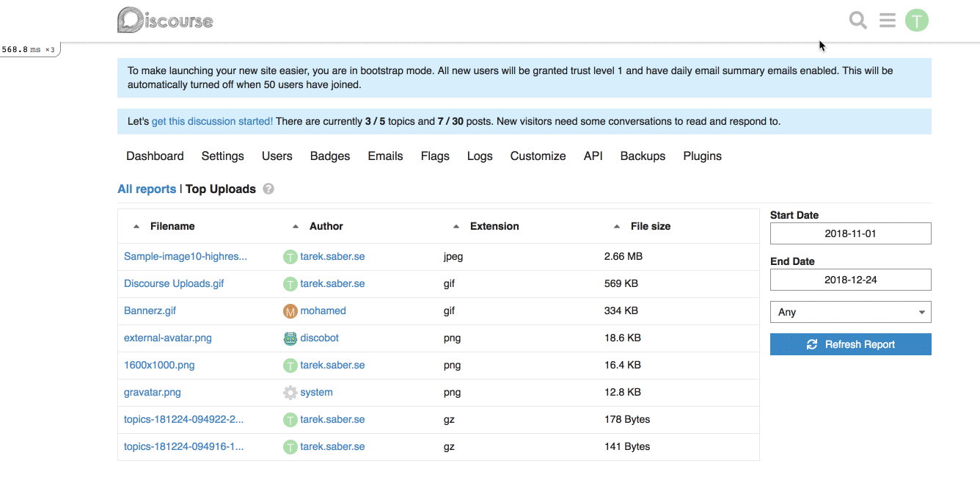980x483 pixels.
Task: Click avatar in topics-181224-094916 row
Action: (290, 447)
